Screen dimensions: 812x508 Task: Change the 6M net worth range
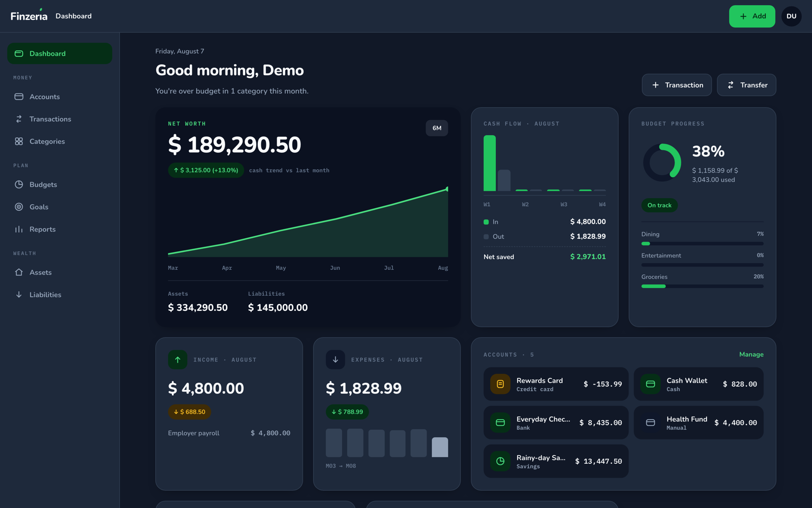coord(437,128)
